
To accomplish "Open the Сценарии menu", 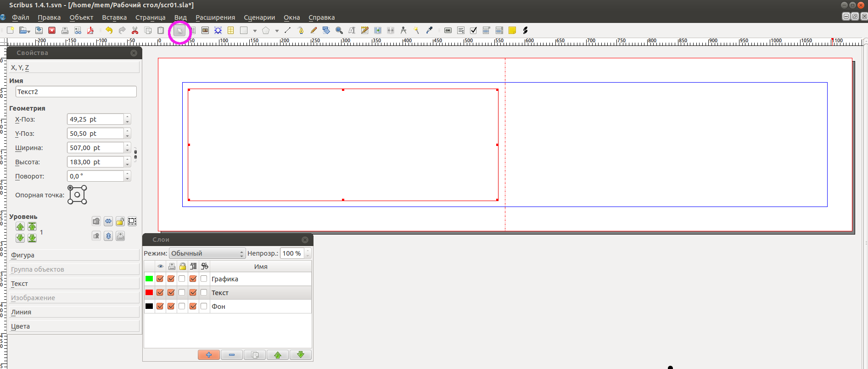I will coord(259,17).
